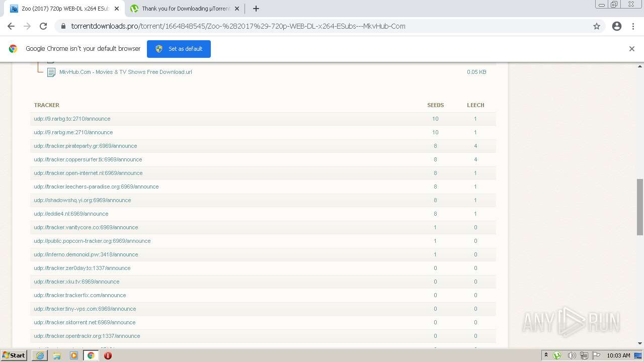
Task: Select tracker.pirateparty.gr tracker row
Action: click(x=263, y=146)
